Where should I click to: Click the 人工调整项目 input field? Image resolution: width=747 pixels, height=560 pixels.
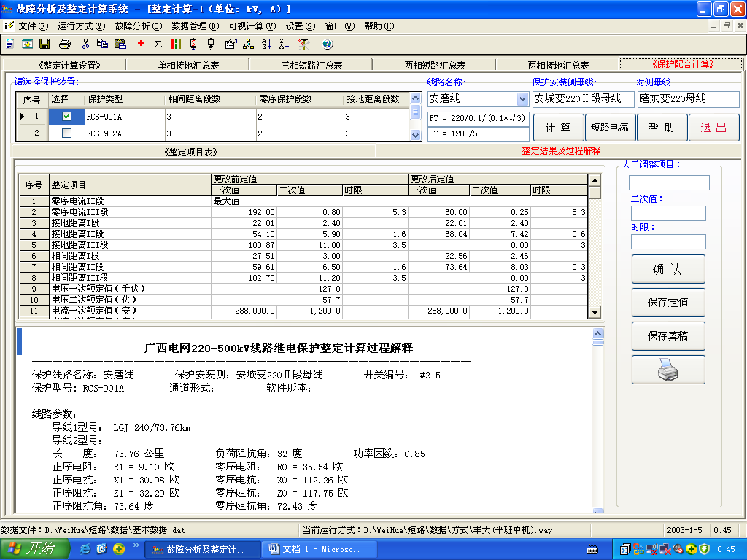[669, 182]
